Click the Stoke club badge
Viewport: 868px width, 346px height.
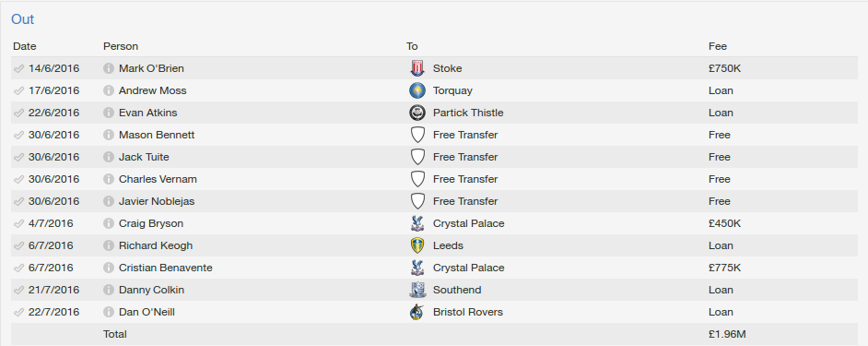416,68
